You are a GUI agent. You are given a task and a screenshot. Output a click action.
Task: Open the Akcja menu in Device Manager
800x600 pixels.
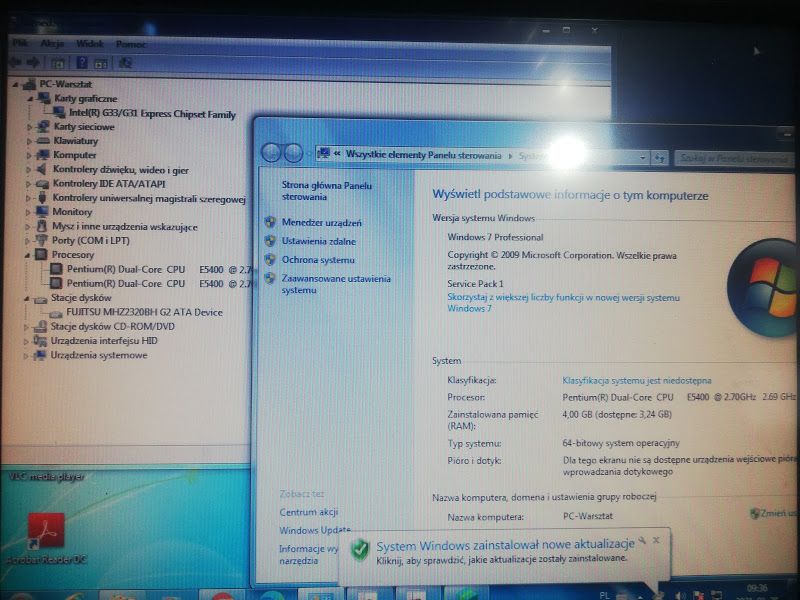coord(52,43)
